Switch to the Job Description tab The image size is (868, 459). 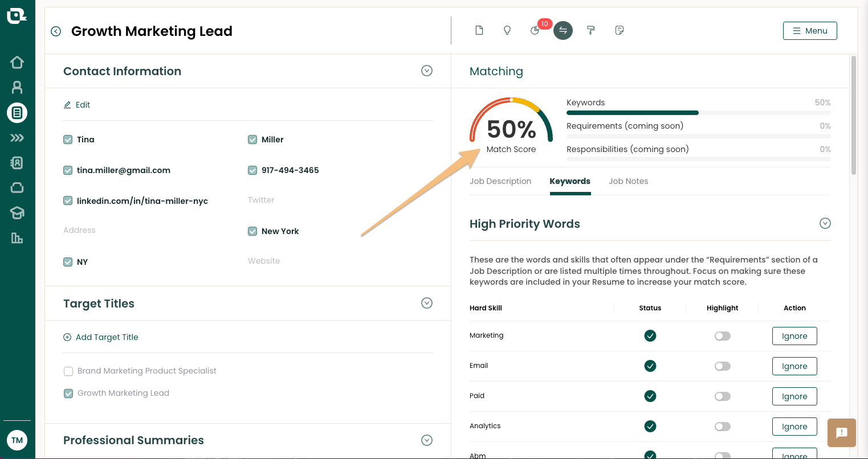point(500,181)
